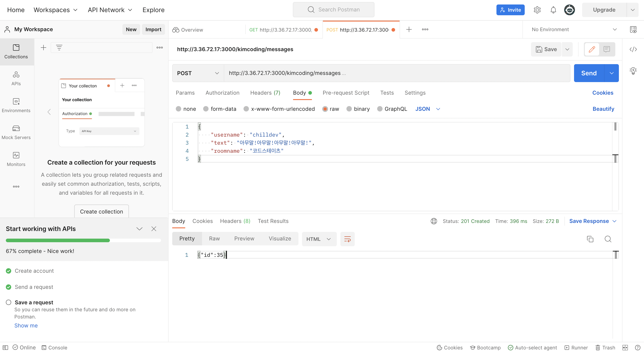644x353 pixels.
Task: Switch to the Headers (7) request tab
Action: click(x=265, y=93)
